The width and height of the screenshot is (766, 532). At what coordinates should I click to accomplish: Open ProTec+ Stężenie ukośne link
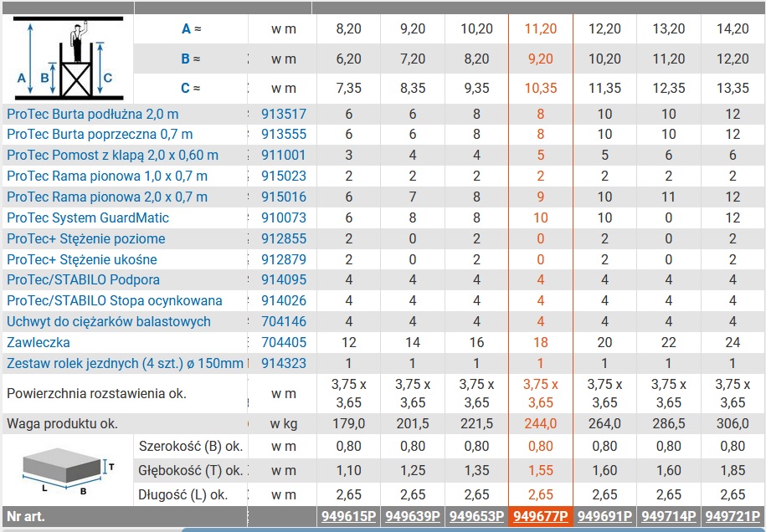point(82,259)
